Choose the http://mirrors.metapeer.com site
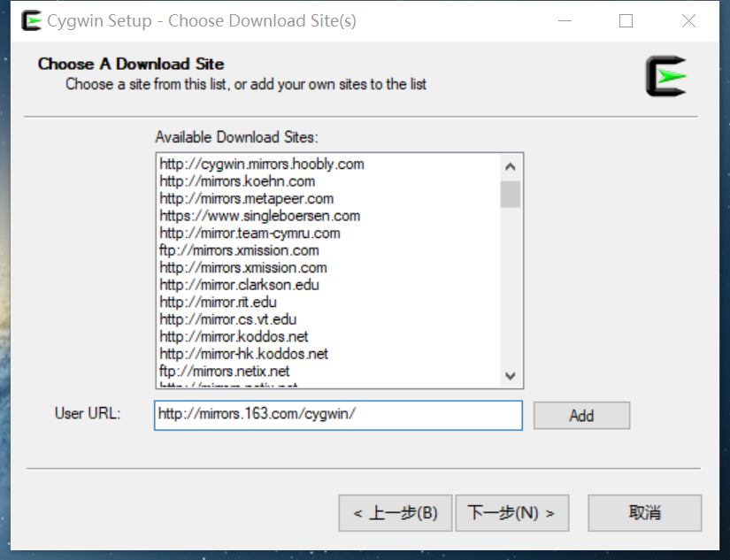The width and height of the screenshot is (730, 560). click(246, 198)
